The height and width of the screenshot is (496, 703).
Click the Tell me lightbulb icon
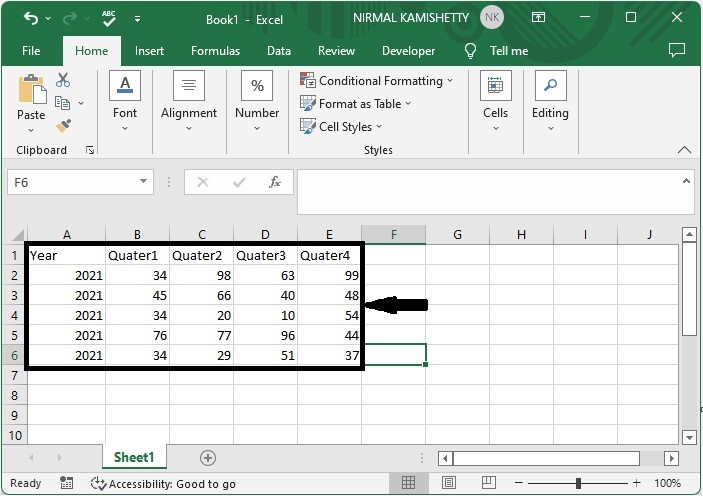(x=470, y=51)
